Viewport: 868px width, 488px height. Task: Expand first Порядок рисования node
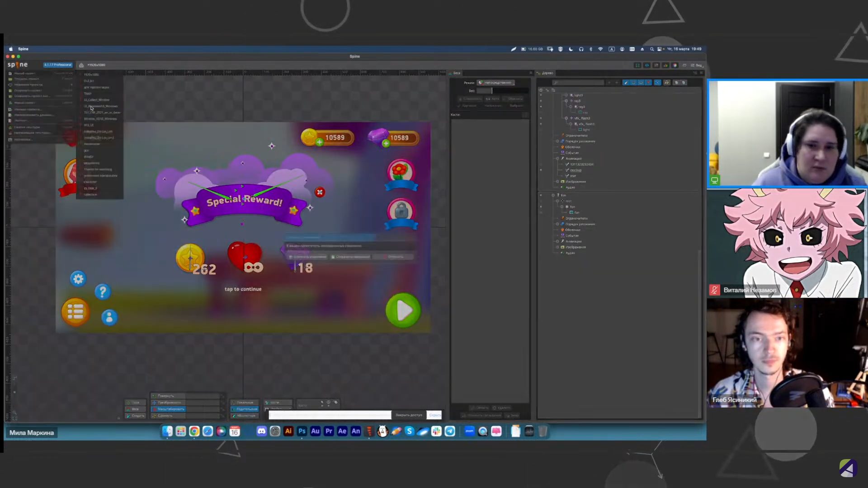[557, 141]
